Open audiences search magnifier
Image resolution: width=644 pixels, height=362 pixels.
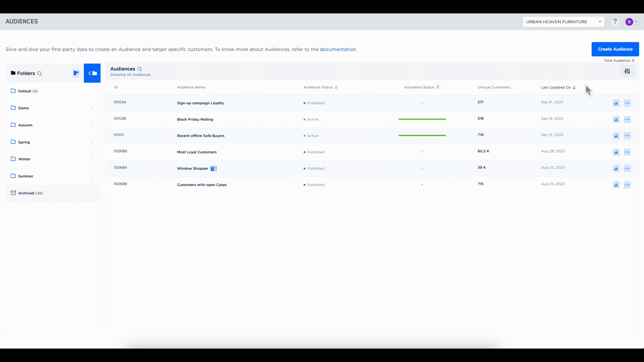(140, 69)
